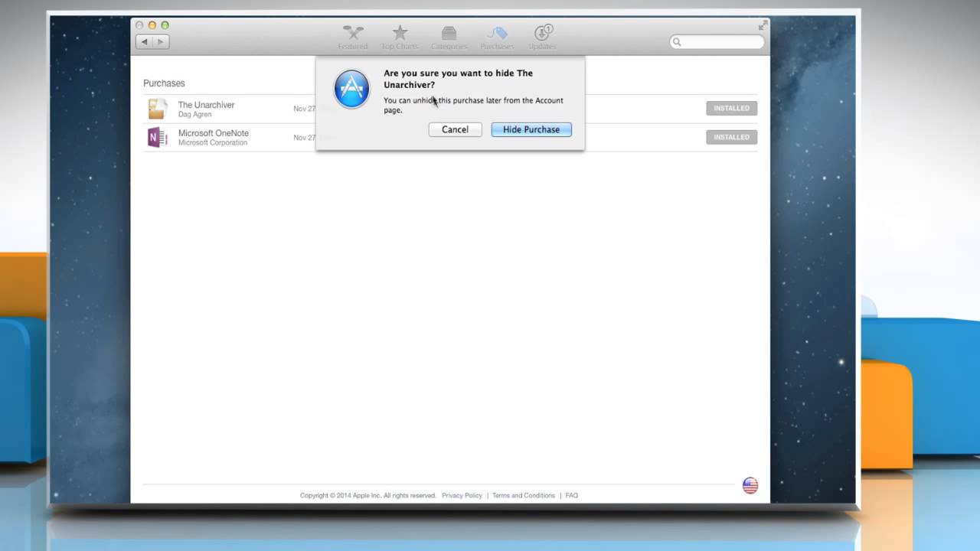Open the Terms and Conditions link
The height and width of the screenshot is (551, 980).
point(524,495)
